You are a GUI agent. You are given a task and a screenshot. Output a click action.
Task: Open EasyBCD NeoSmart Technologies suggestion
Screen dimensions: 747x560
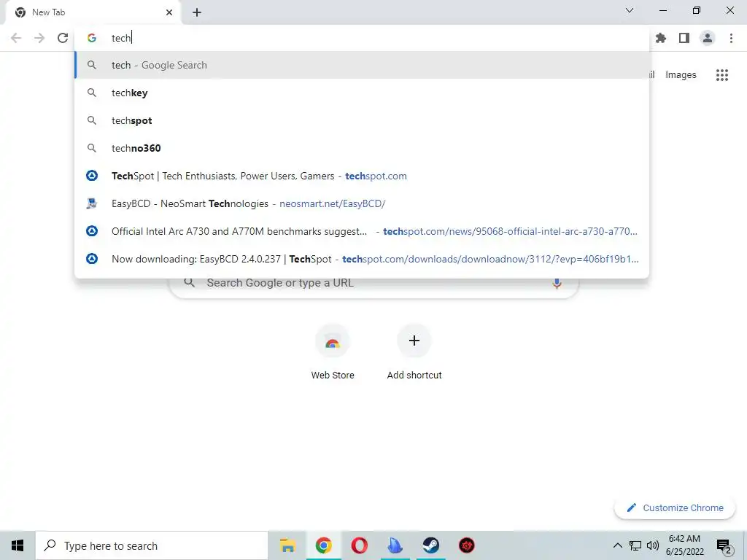[x=362, y=203]
